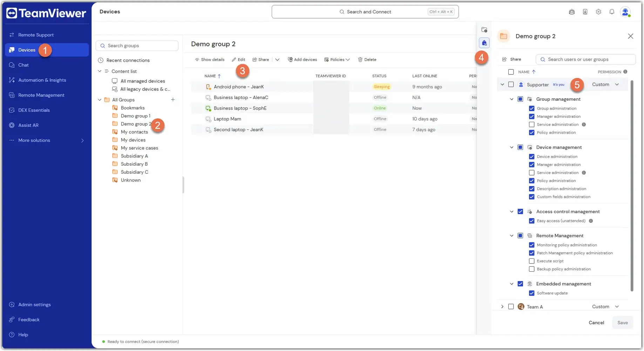Click the Save button
The height and width of the screenshot is (351, 644).
pos(623,323)
